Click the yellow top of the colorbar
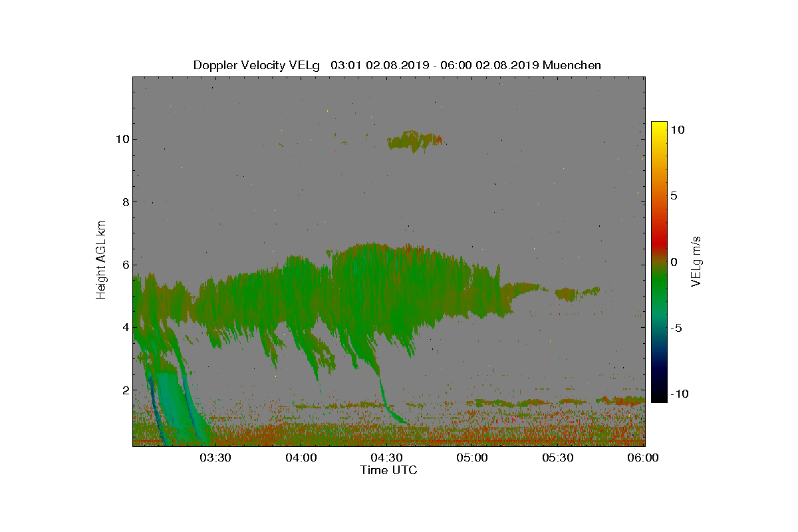This screenshot has height=532, width=798. [x=659, y=128]
